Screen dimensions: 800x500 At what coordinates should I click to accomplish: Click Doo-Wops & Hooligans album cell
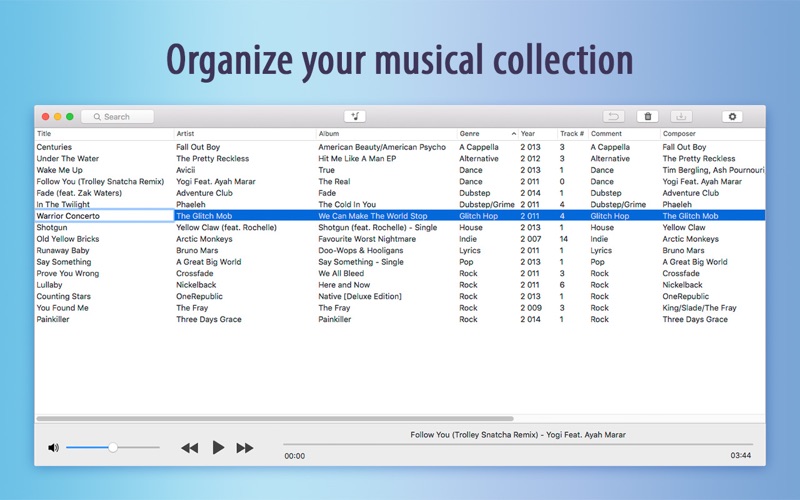[x=361, y=250]
